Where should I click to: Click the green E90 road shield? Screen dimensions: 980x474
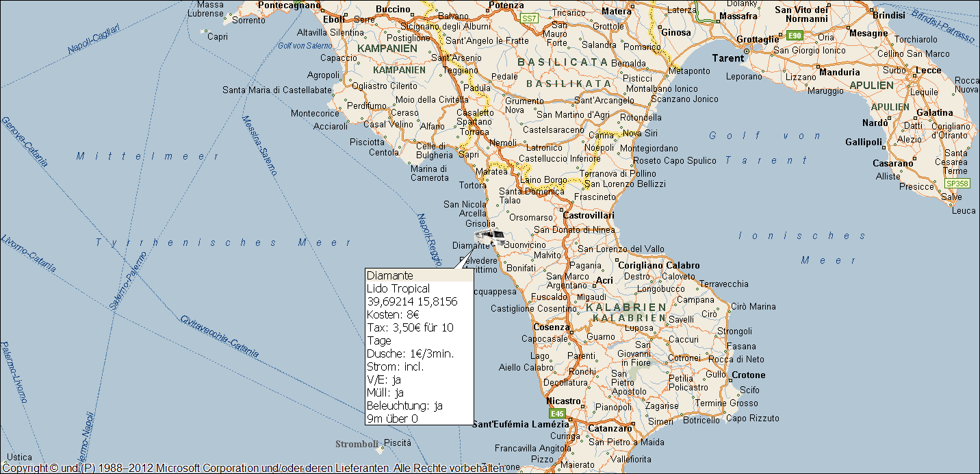(795, 35)
